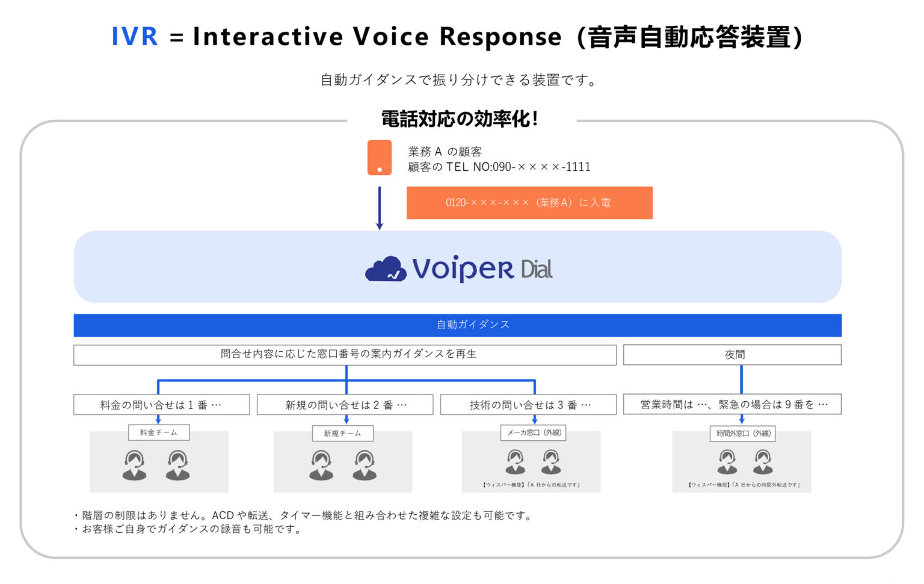The width and height of the screenshot is (924, 584).
Task: Click the Voiper Dial cloud logo icon
Action: point(386,269)
